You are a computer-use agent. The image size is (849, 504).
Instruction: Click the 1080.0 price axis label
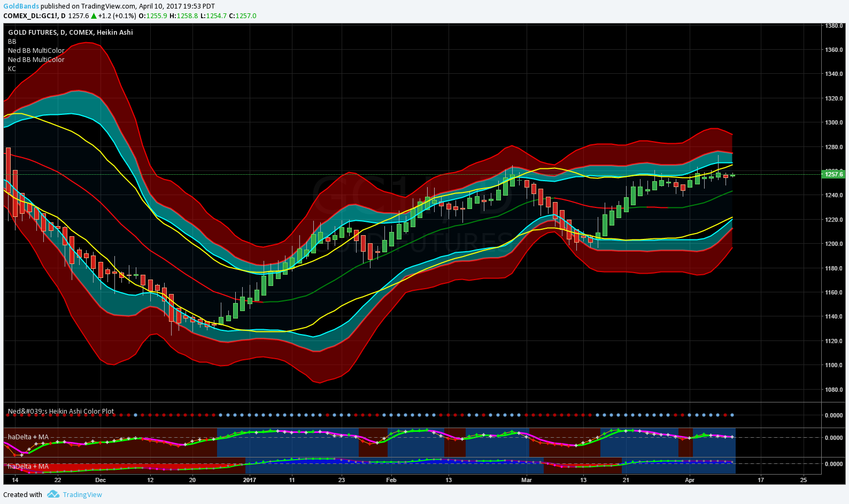(834, 390)
